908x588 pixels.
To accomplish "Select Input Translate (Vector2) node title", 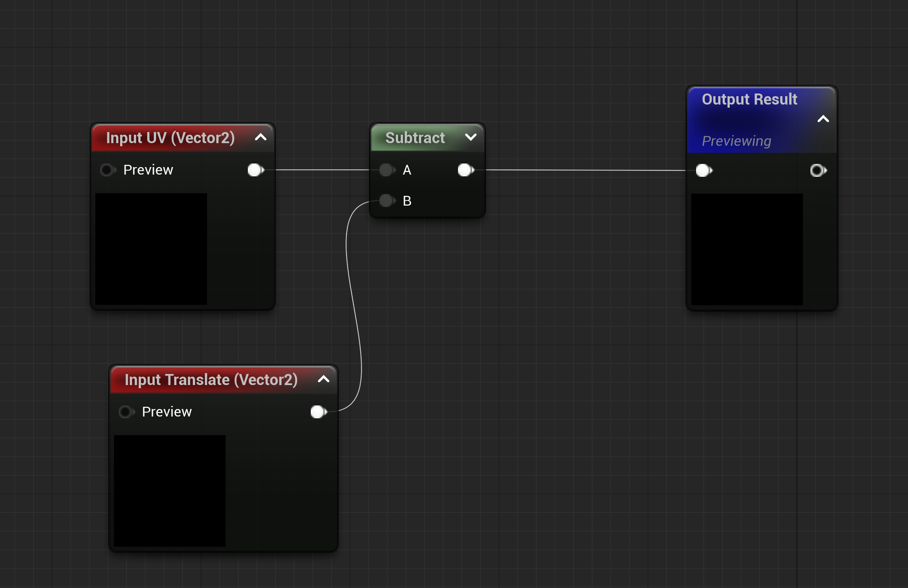I will point(211,380).
